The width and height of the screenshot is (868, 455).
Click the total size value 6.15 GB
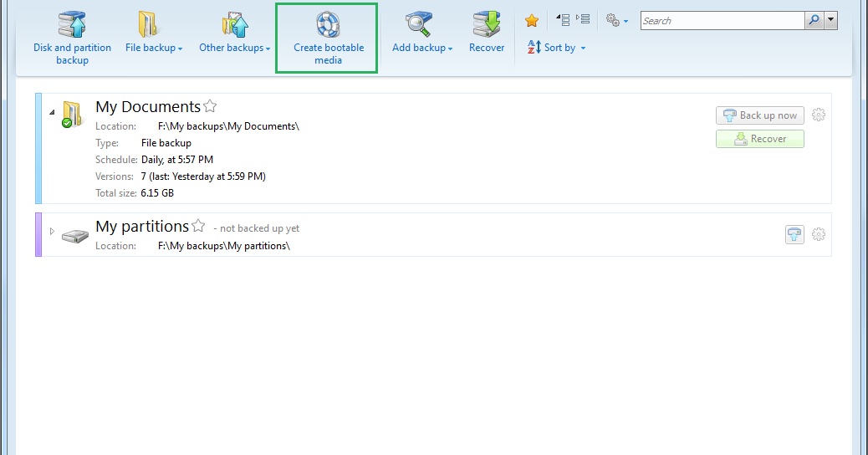pyautogui.click(x=157, y=192)
